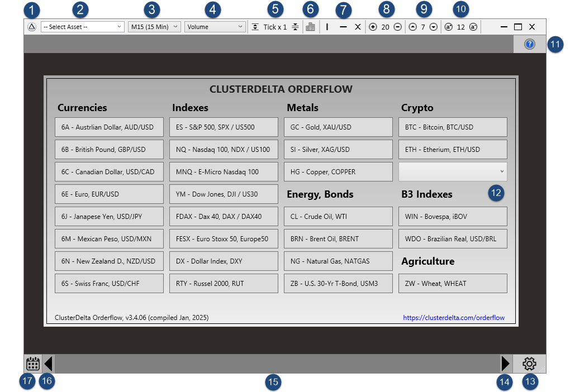Open the blue question mark help icon

click(x=530, y=44)
